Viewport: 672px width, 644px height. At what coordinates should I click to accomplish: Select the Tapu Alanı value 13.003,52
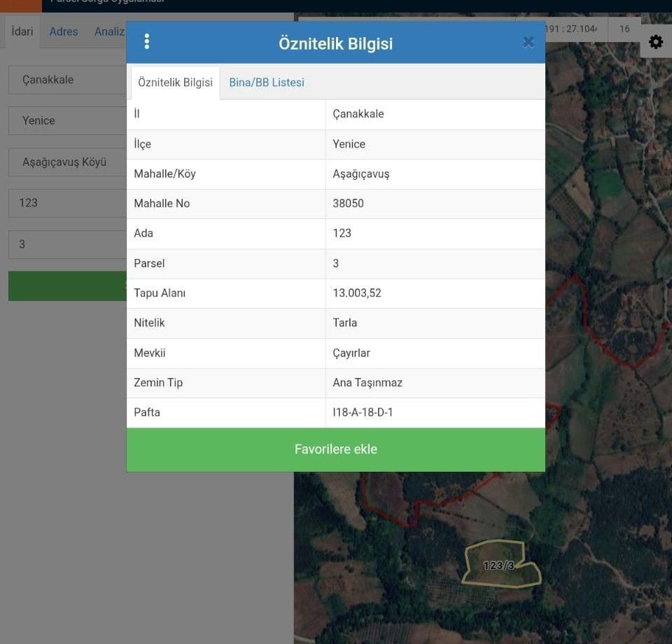[357, 293]
